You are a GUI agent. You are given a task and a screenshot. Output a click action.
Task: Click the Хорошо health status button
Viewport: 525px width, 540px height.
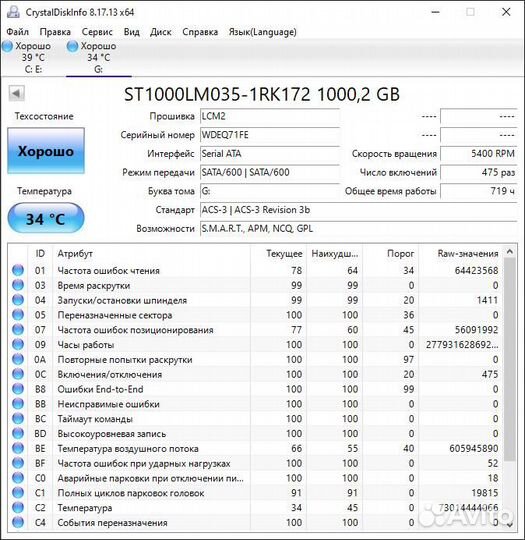click(x=46, y=151)
